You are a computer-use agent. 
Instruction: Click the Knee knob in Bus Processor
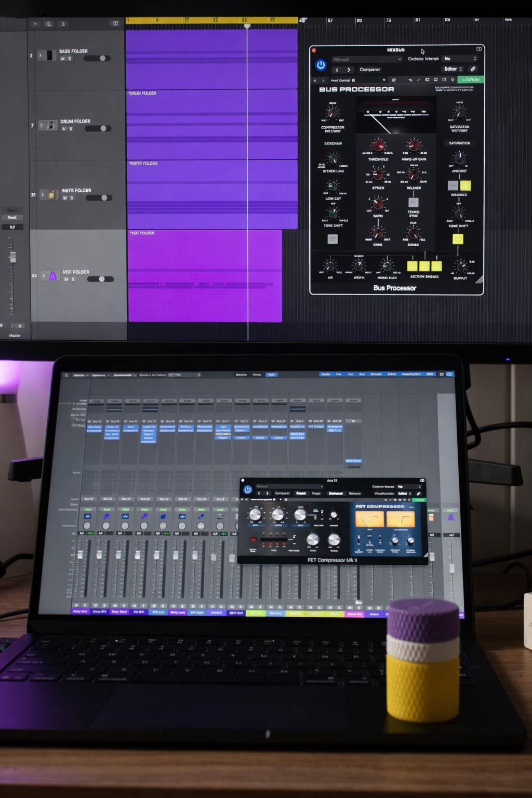pos(378,232)
